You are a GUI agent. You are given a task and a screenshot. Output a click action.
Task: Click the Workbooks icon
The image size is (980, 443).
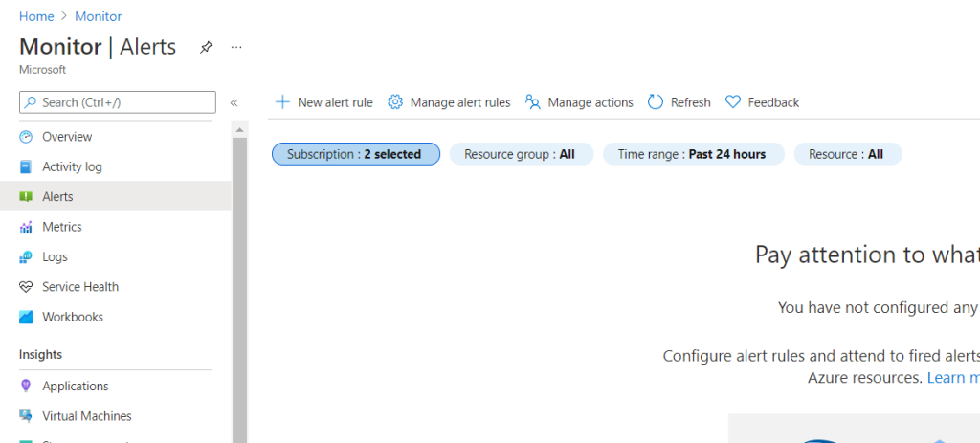tap(26, 317)
